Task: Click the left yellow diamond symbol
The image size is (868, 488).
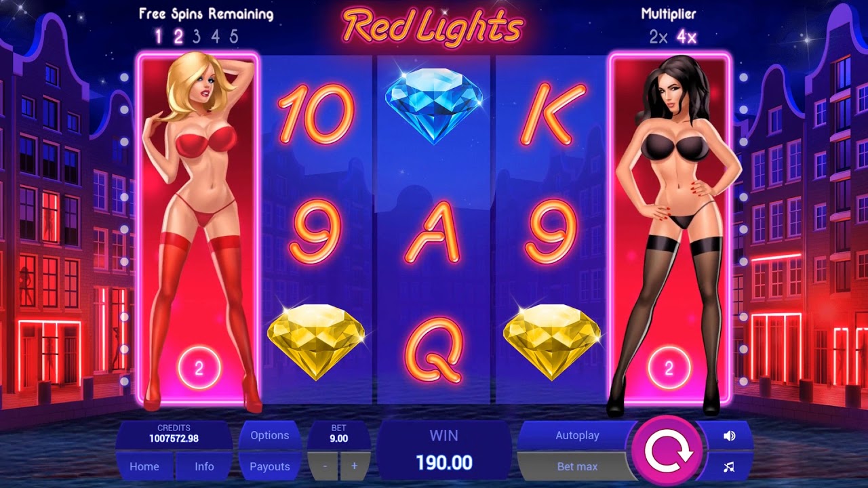Action: point(316,341)
